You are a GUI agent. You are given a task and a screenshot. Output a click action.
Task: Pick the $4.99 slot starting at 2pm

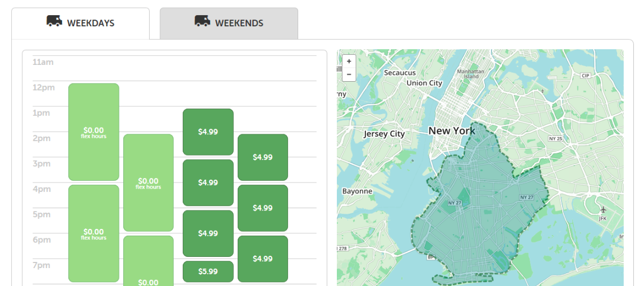263,157
